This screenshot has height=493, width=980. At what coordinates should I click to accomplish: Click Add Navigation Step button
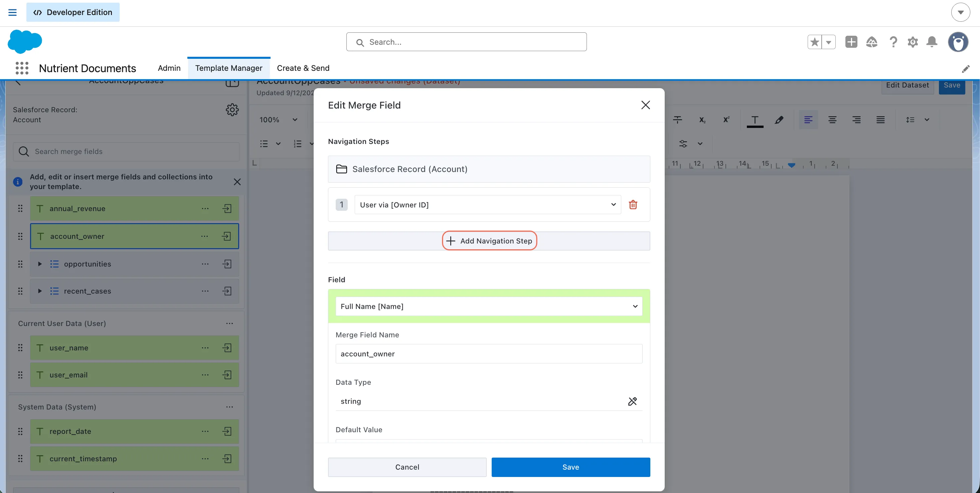coord(489,241)
